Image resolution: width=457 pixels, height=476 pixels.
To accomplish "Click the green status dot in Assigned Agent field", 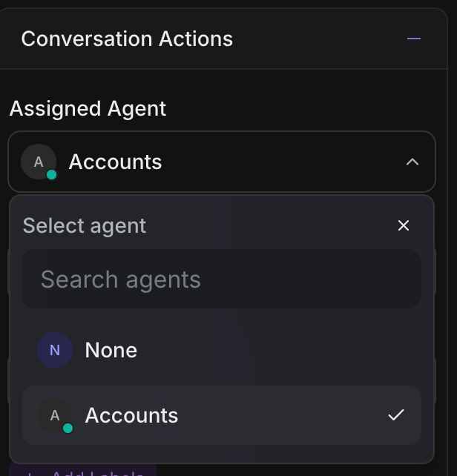I will (51, 175).
